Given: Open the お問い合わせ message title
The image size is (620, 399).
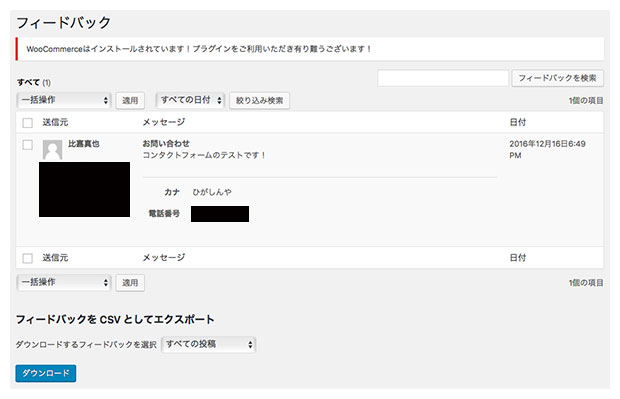Looking at the screenshot, I should 166,144.
